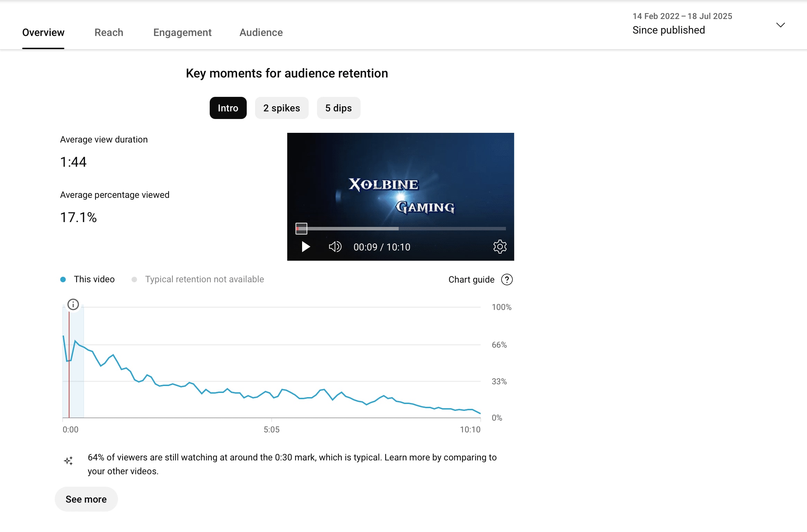Open the Since published period dropdown

coord(668,30)
